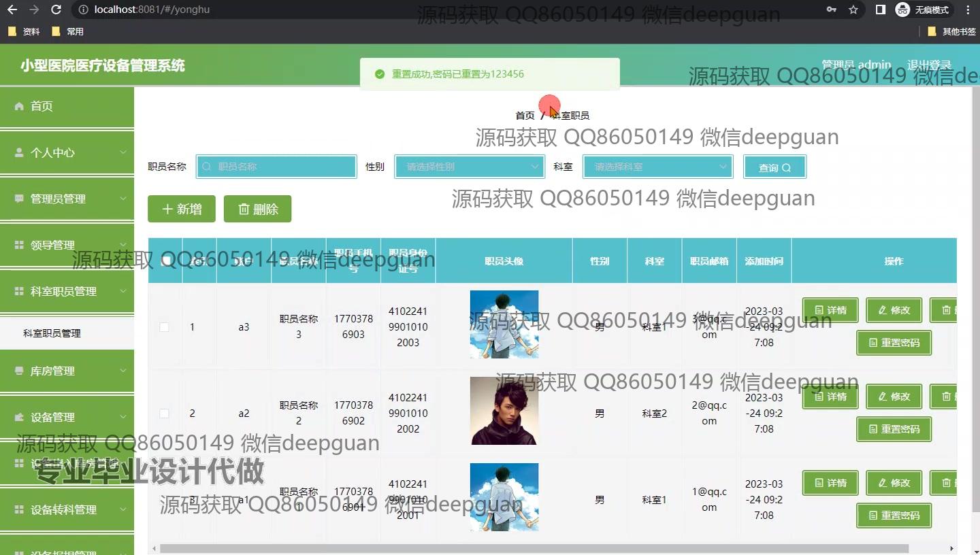
Task: Click the email cell 2@qq.com
Action: point(709,413)
